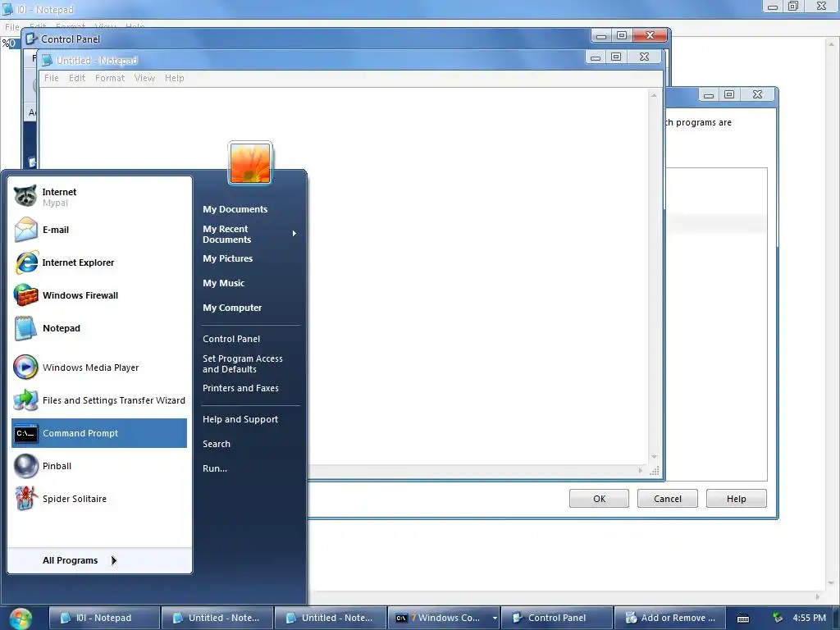
Task: Click the tray icon beside the clock
Action: pyautogui.click(x=778, y=618)
